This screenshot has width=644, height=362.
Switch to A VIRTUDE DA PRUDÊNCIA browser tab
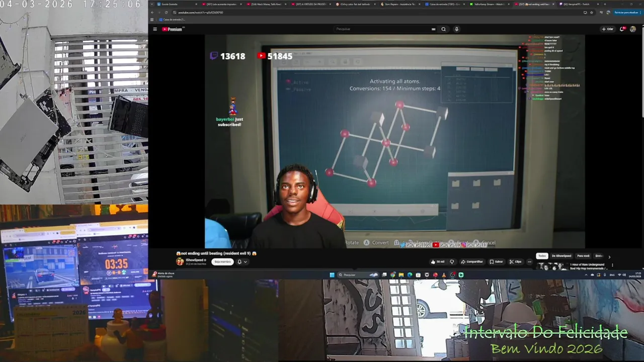pyautogui.click(x=311, y=4)
